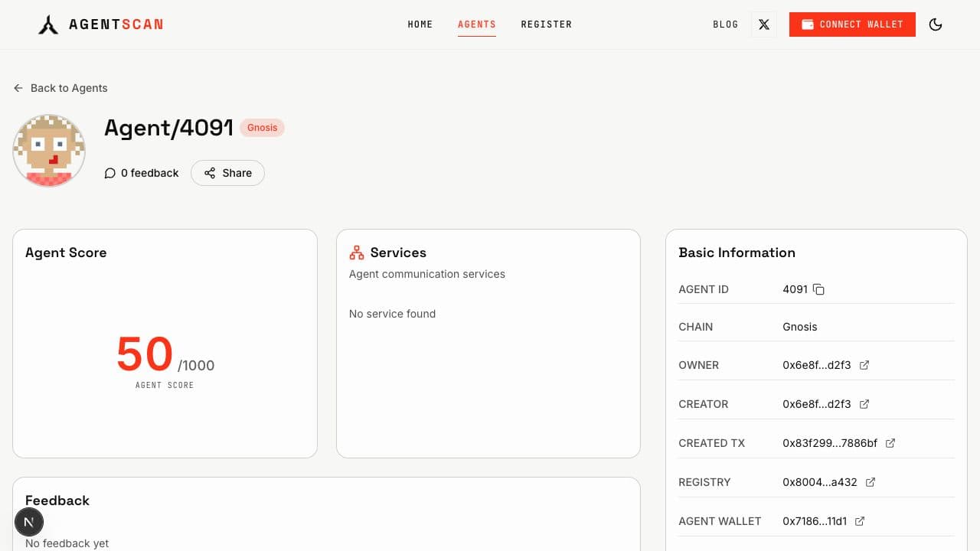Click the score value 50

(x=145, y=354)
